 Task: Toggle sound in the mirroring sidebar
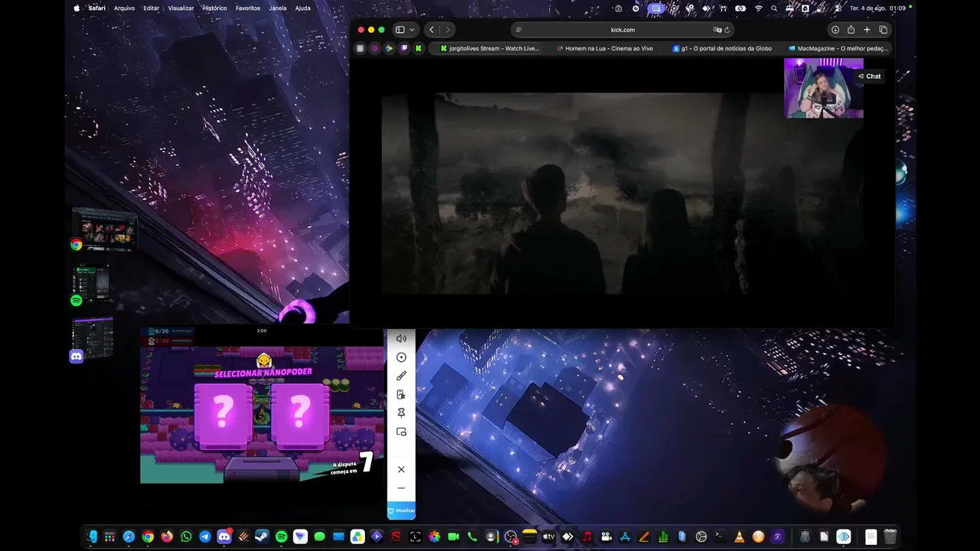tap(401, 338)
